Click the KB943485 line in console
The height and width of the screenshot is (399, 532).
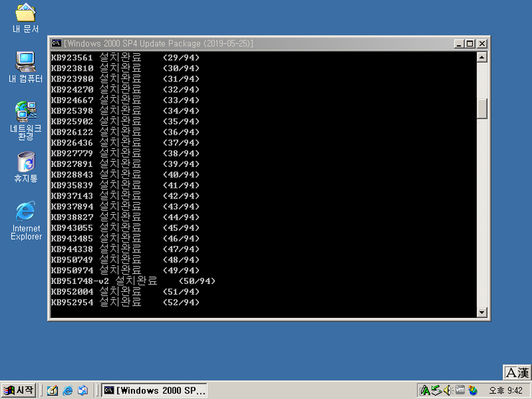pos(125,238)
